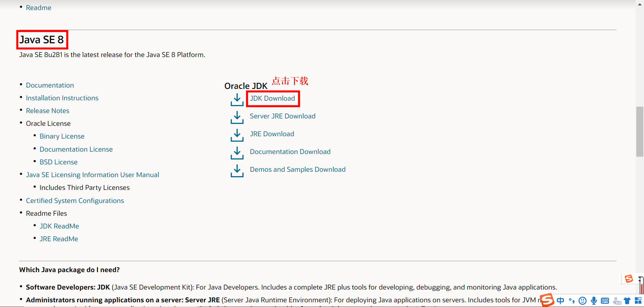Open the soft keyboard icon on IME bar

coord(605,301)
